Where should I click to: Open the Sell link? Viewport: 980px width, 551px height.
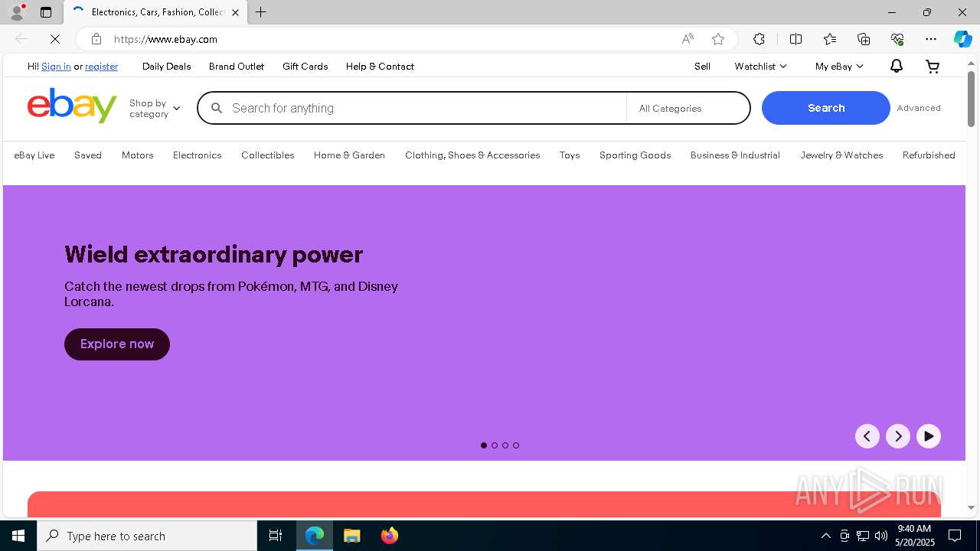tap(702, 67)
